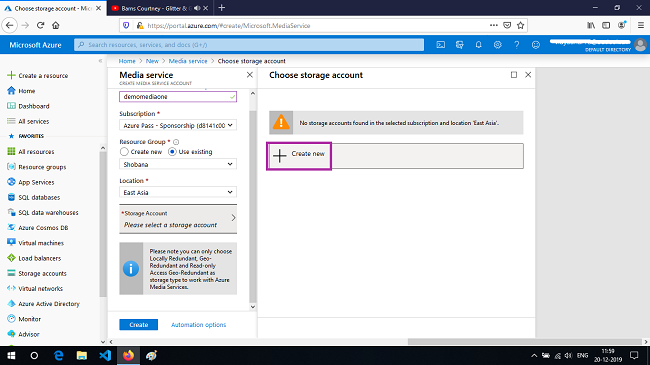
Task: Click the up arrow of the Media service blade scrollbar
Action: [253, 93]
